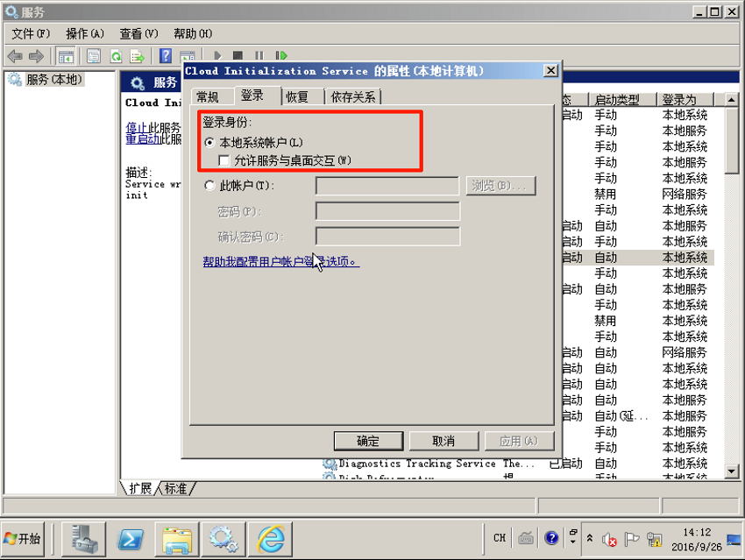Open the Properties toolbar icon
The width and height of the screenshot is (745, 560).
(94, 56)
